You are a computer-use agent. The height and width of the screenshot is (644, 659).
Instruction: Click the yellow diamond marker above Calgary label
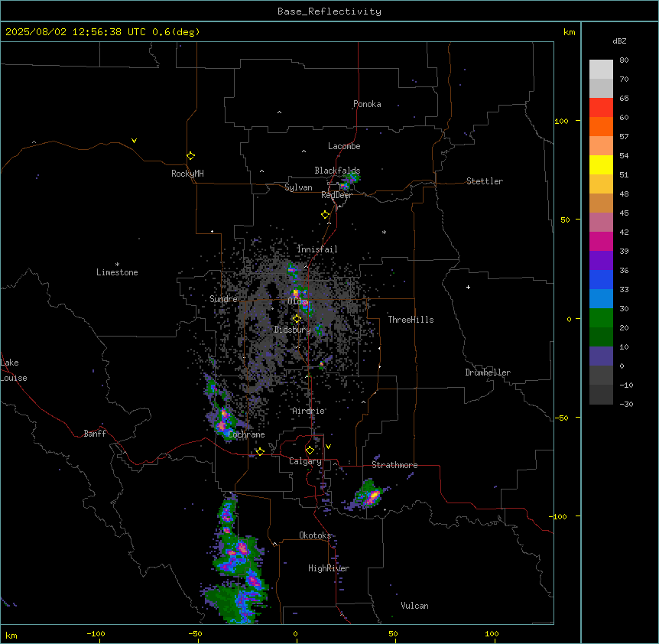click(310, 450)
